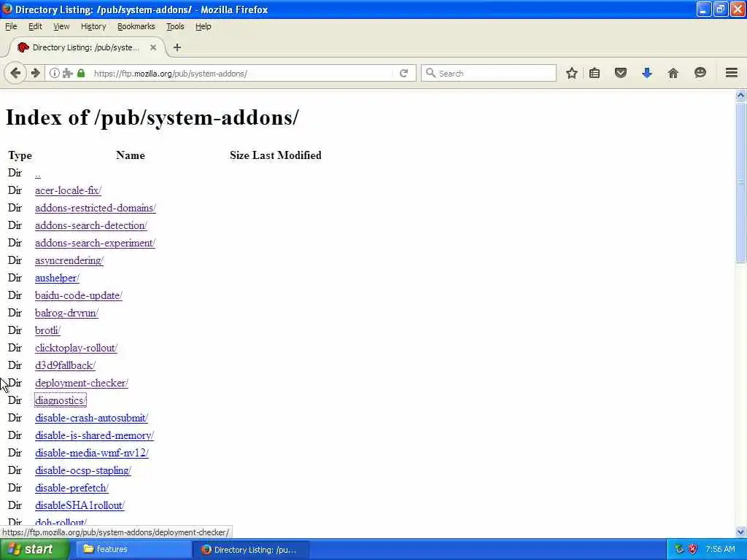Viewport: 747px width, 560px height.
Task: Open the parent directory '..' link
Action: coord(38,174)
